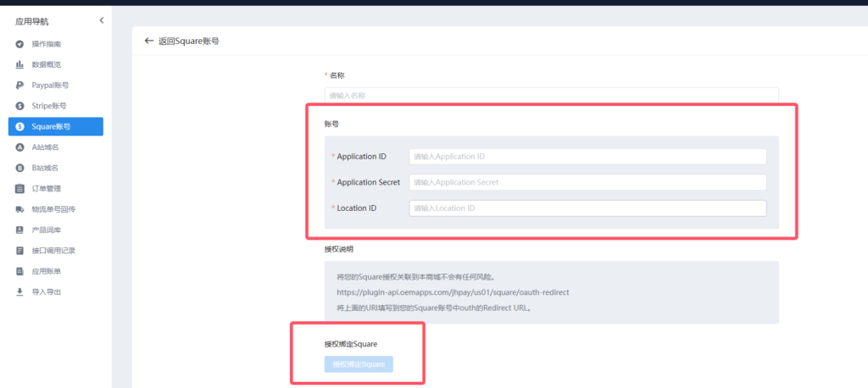This screenshot has width=868, height=388.
Task: Go to Stripe账号 page
Action: (x=55, y=106)
